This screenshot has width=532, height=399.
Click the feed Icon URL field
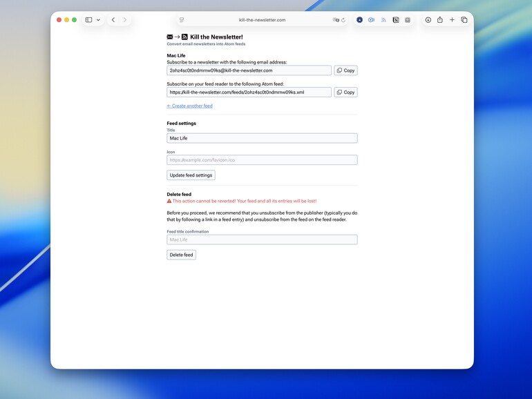[262, 160]
